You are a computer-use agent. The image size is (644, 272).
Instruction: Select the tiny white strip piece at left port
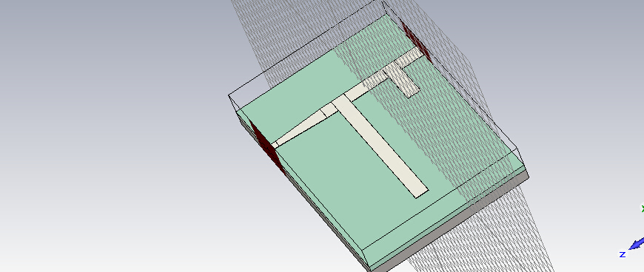click(x=275, y=145)
